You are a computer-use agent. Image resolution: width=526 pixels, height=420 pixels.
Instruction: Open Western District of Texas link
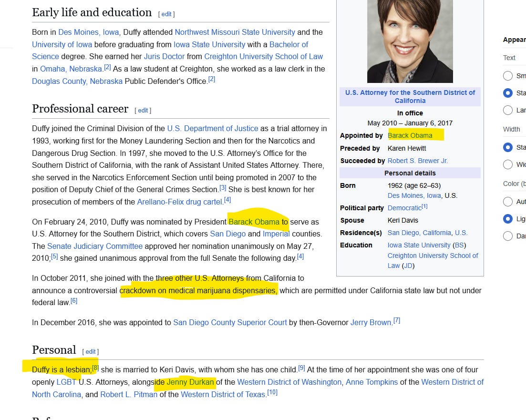tap(223, 395)
